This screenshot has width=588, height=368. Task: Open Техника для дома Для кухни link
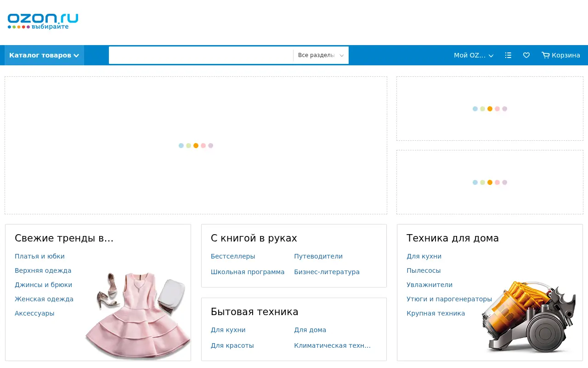click(424, 256)
